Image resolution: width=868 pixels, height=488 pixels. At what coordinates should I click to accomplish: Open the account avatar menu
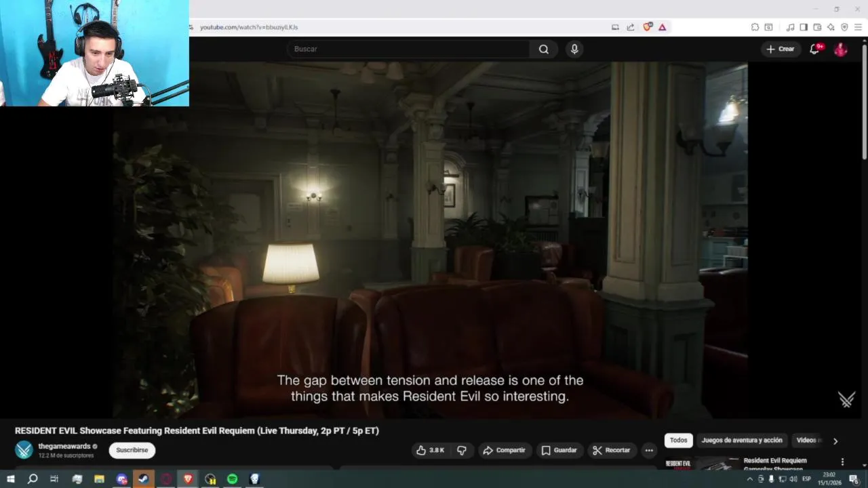[x=840, y=49]
